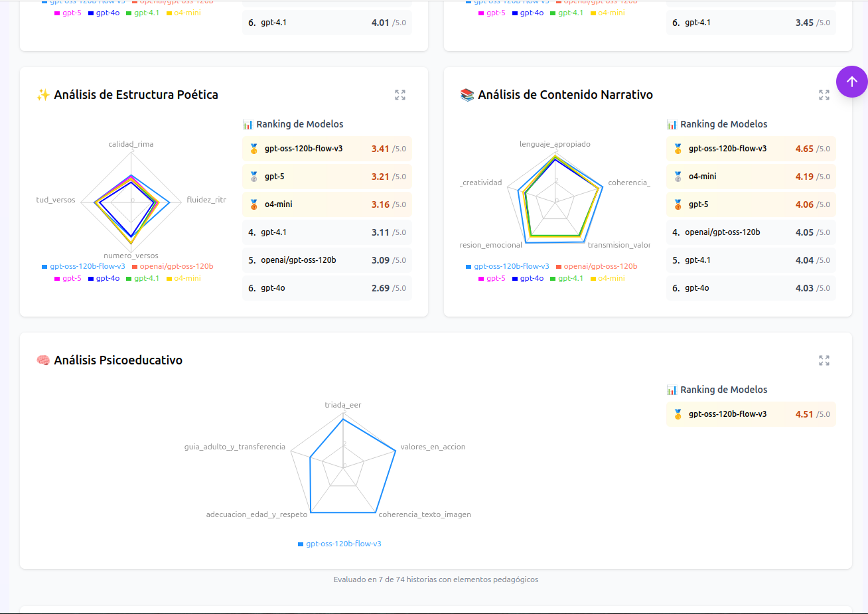Viewport: 868px width, 614px height.
Task: Toggle openai/gpt-oss-120b series in Estructura Poética legend
Action: [x=173, y=266]
